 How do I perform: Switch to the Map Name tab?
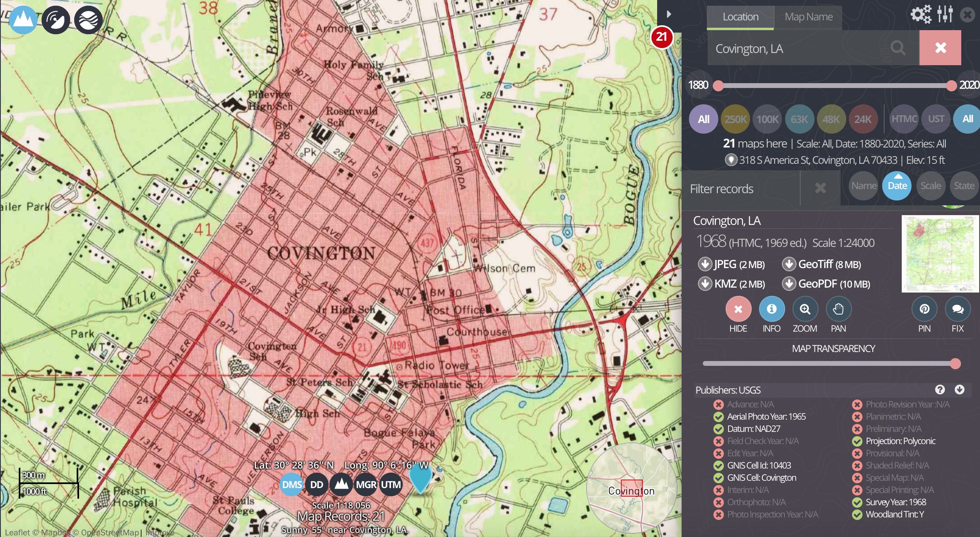(x=808, y=17)
